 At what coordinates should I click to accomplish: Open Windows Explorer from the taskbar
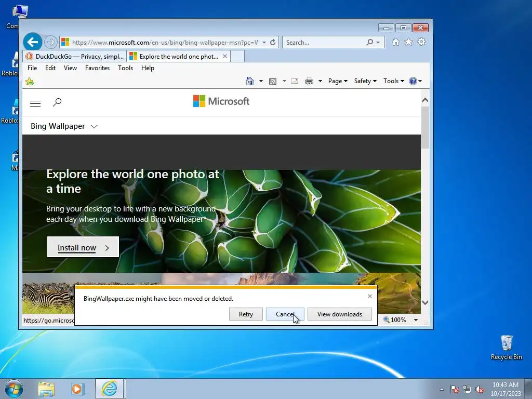[46, 389]
